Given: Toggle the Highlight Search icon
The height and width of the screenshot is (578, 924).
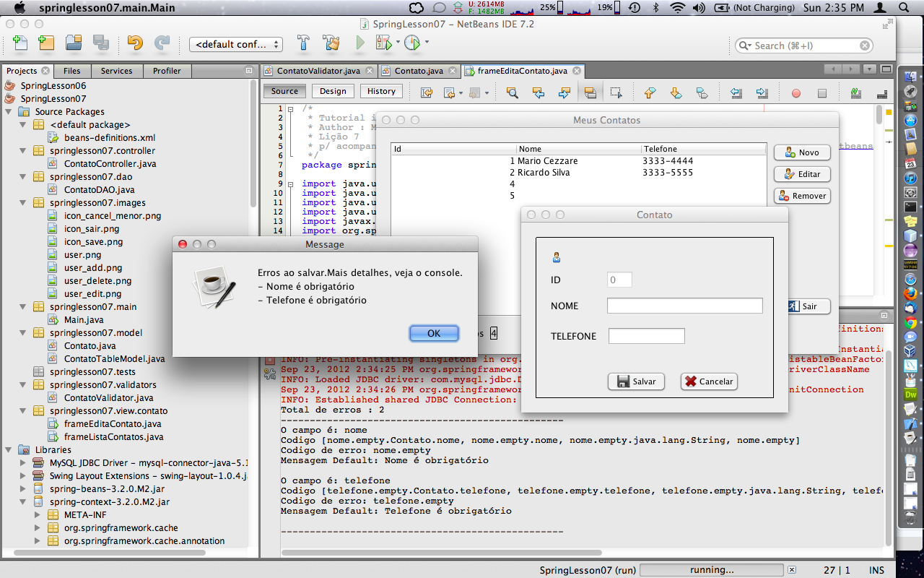Looking at the screenshot, I should coord(590,92).
